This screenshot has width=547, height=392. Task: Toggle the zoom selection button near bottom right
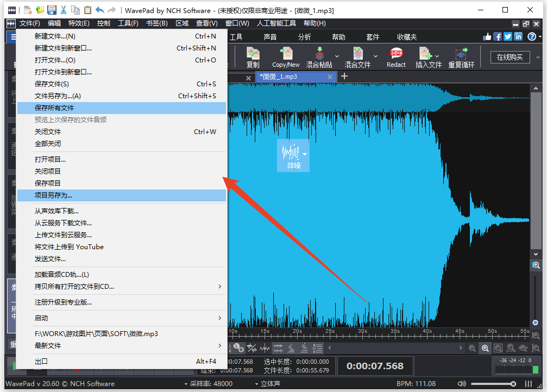point(498,348)
